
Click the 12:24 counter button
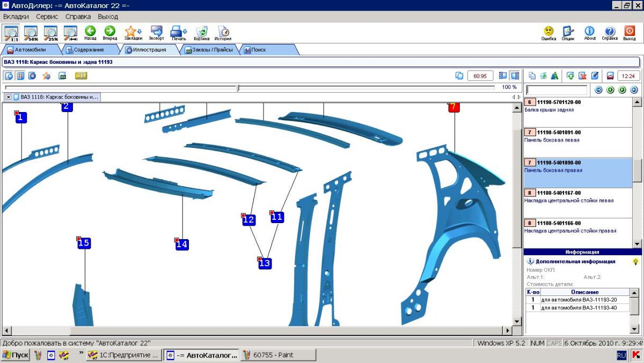click(x=628, y=76)
